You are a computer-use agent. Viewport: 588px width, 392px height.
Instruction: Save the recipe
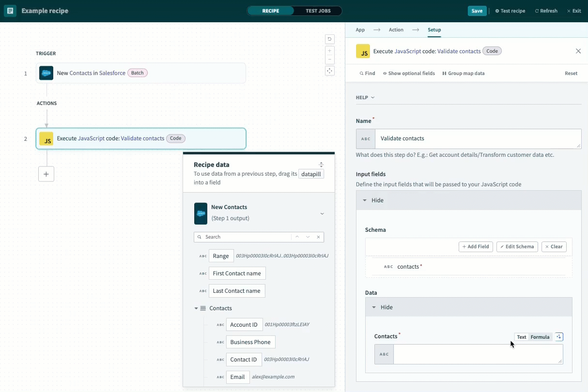tap(477, 10)
